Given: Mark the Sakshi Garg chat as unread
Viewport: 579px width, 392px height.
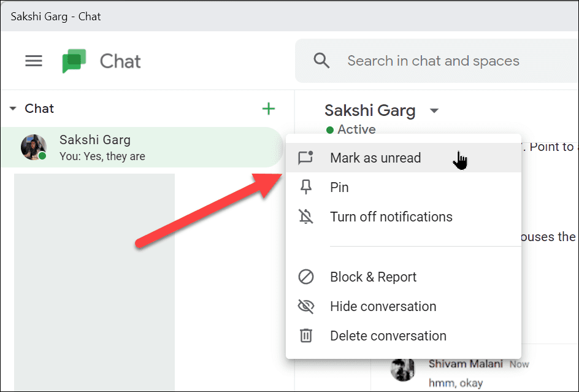Looking at the screenshot, I should 375,158.
